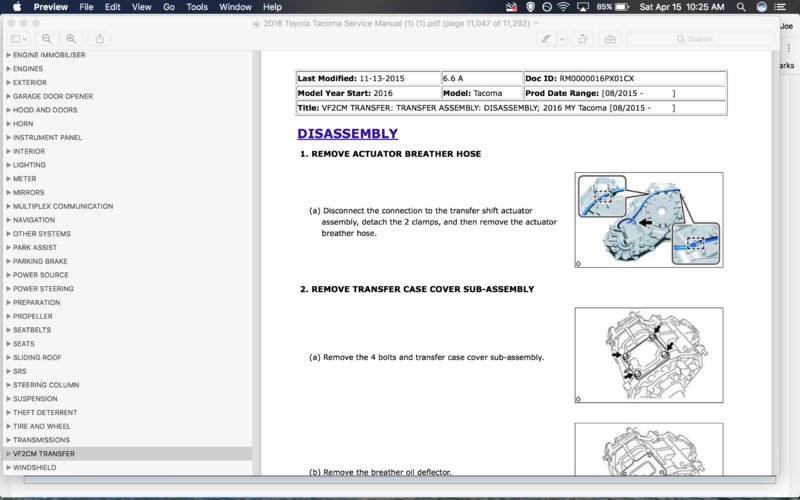This screenshot has width=800, height=500.
Task: Select the PARK ASSIST outline entry
Action: click(35, 247)
